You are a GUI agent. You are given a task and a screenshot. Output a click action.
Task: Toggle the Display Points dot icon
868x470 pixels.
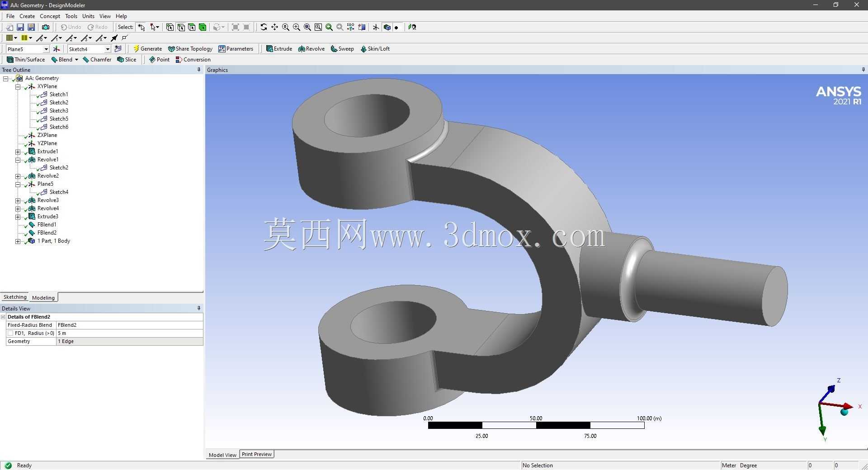[x=397, y=27]
